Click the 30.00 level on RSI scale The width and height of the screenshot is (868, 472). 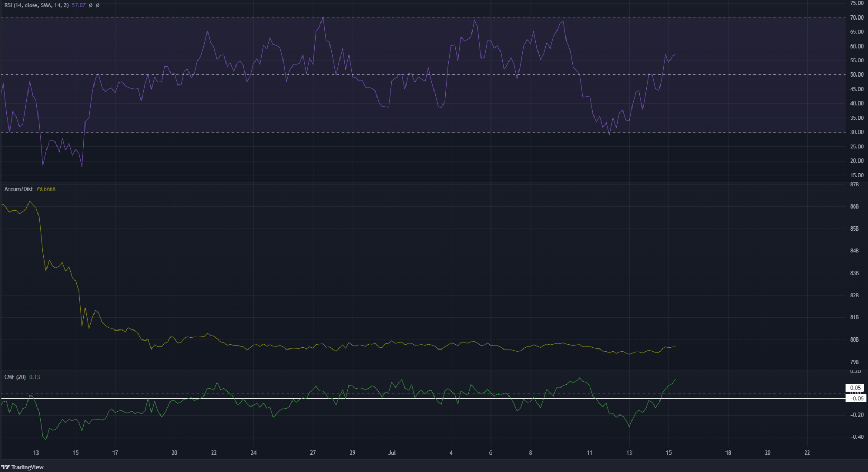click(856, 132)
